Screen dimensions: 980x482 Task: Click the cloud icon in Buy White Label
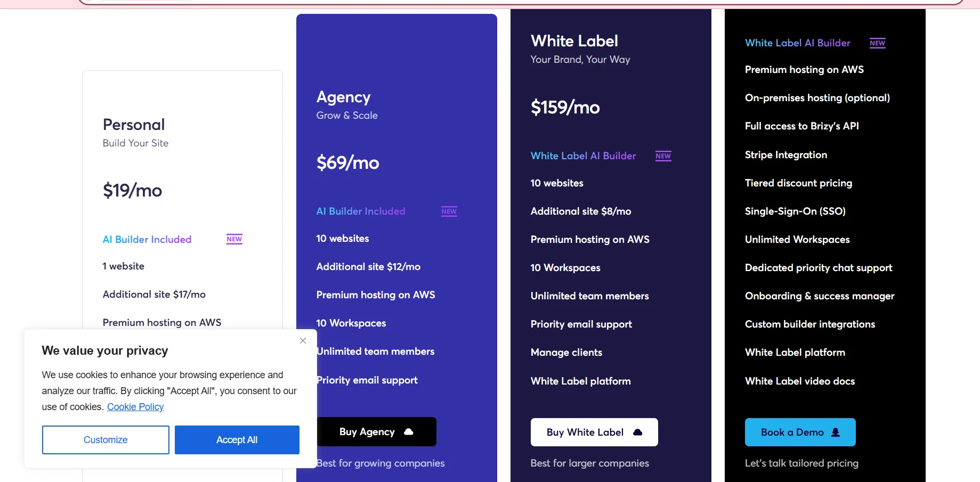[637, 432]
